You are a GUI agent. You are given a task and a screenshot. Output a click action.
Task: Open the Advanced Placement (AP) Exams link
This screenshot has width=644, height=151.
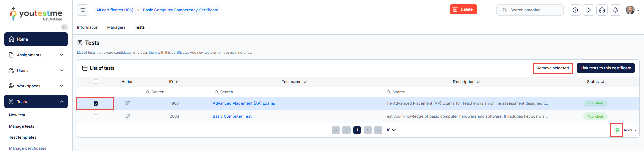click(244, 103)
